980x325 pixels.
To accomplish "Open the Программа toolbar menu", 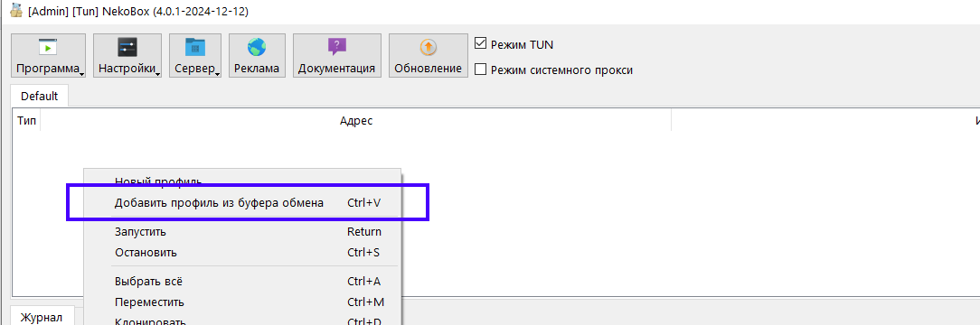I will (x=48, y=55).
